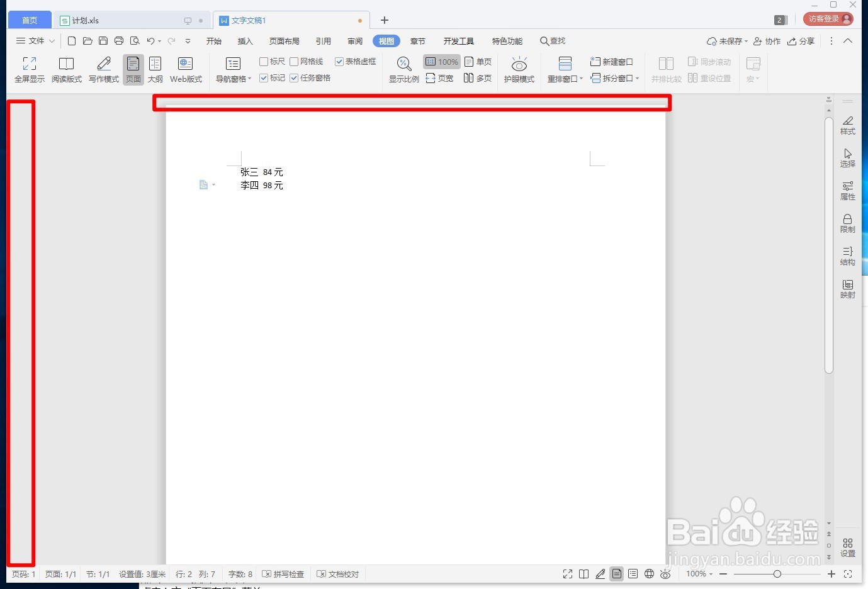Select the 阅读版式 reading layout mode
The height and width of the screenshot is (589, 868).
(66, 69)
